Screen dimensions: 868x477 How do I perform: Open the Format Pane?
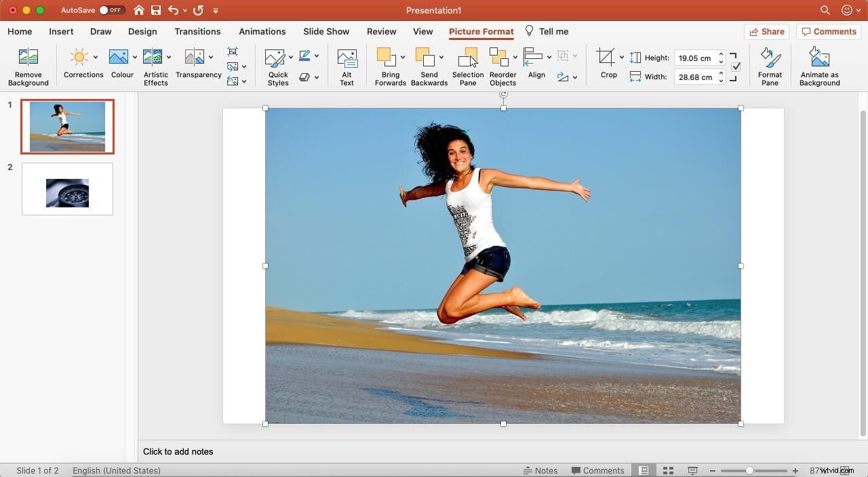click(x=770, y=64)
